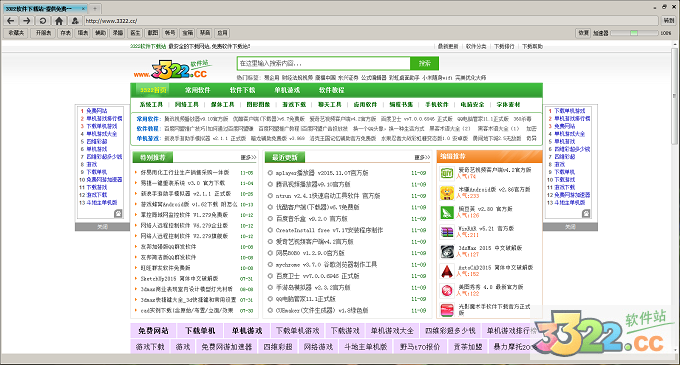The image size is (680, 365).
Task: Click the 四维彩超 purple tag
Action: (278, 347)
